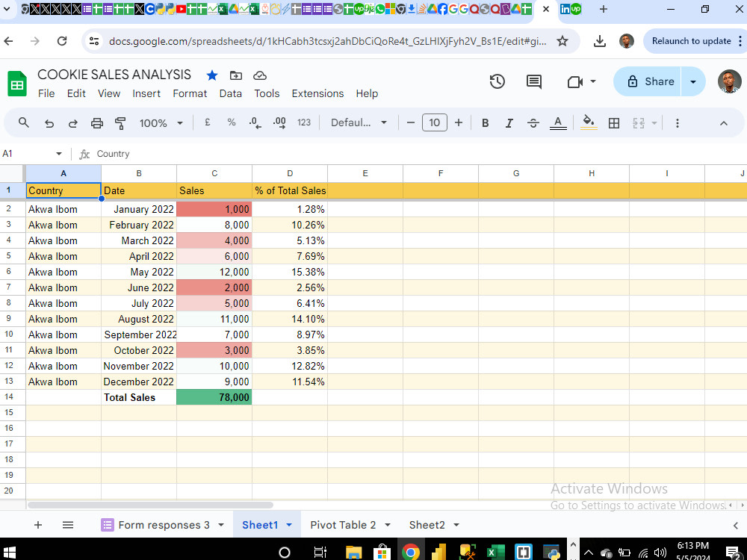Expand merge cells options arrow
747x560 pixels.
654,123
